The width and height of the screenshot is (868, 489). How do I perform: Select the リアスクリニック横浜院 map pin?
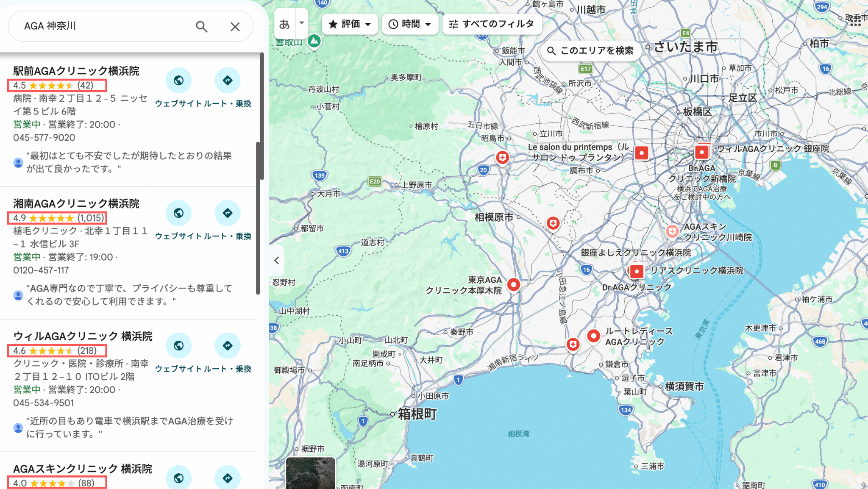pyautogui.click(x=636, y=271)
